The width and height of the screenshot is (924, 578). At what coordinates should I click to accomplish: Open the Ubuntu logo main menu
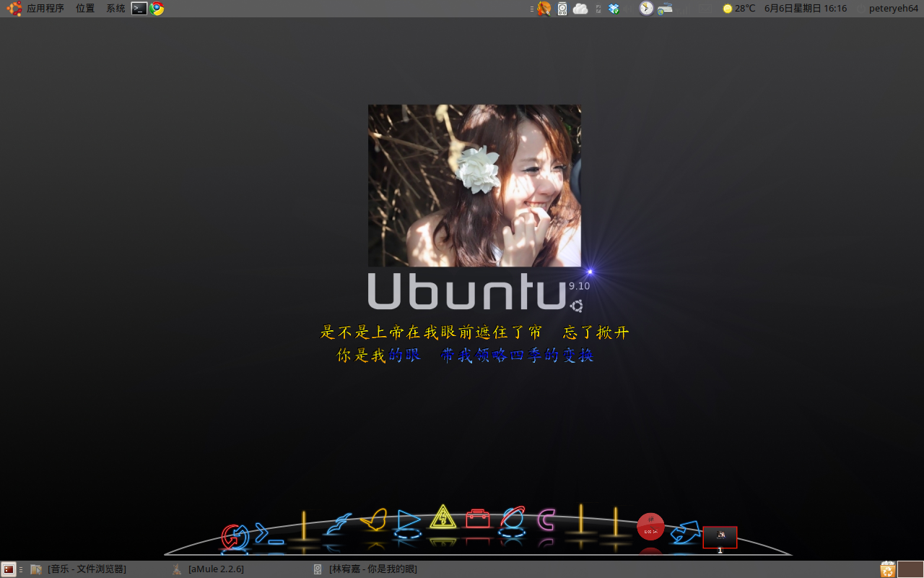14,9
